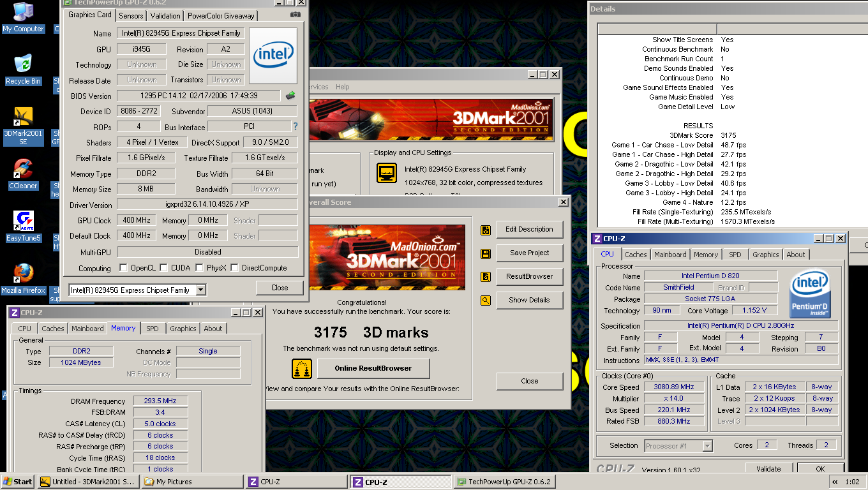Viewport: 868px width, 490px height.
Task: Click the Intel Pentium D logo in CPU-Z
Action: pos(810,295)
